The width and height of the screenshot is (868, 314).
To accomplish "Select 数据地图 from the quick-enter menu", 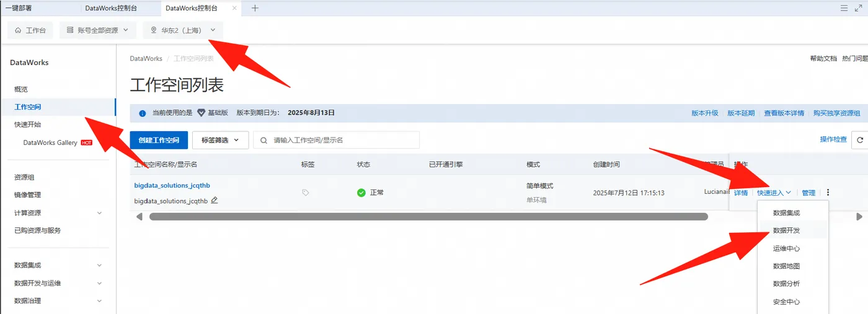I will (786, 266).
